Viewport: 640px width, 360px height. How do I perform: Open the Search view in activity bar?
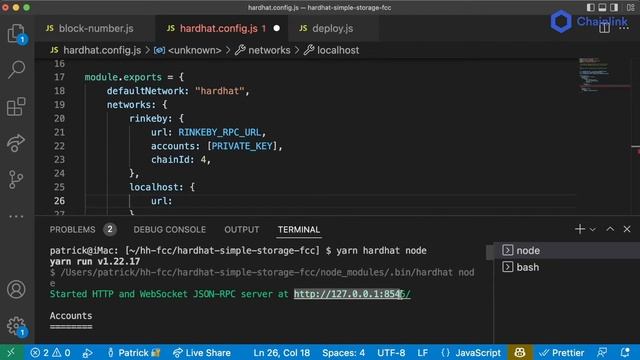click(16, 69)
